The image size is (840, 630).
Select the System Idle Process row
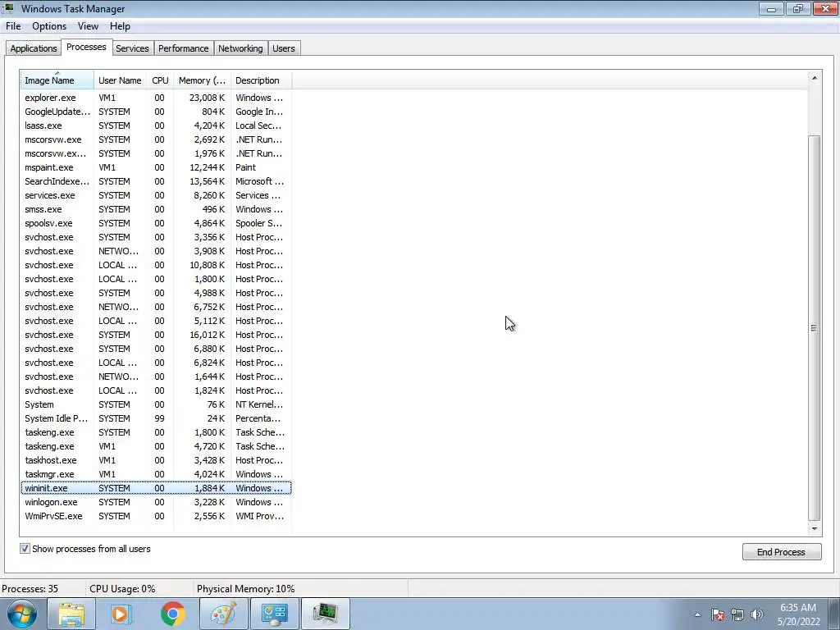tap(156, 418)
